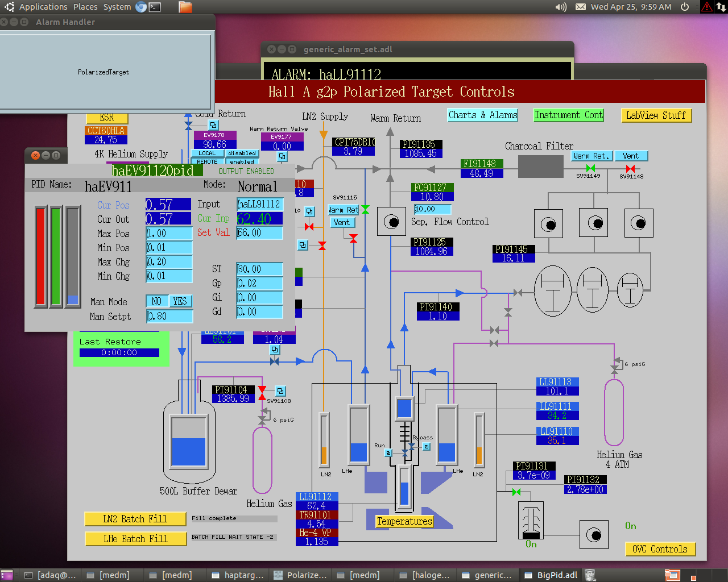Open Charts & Alarms display menu
The image size is (728, 582).
pos(483,115)
